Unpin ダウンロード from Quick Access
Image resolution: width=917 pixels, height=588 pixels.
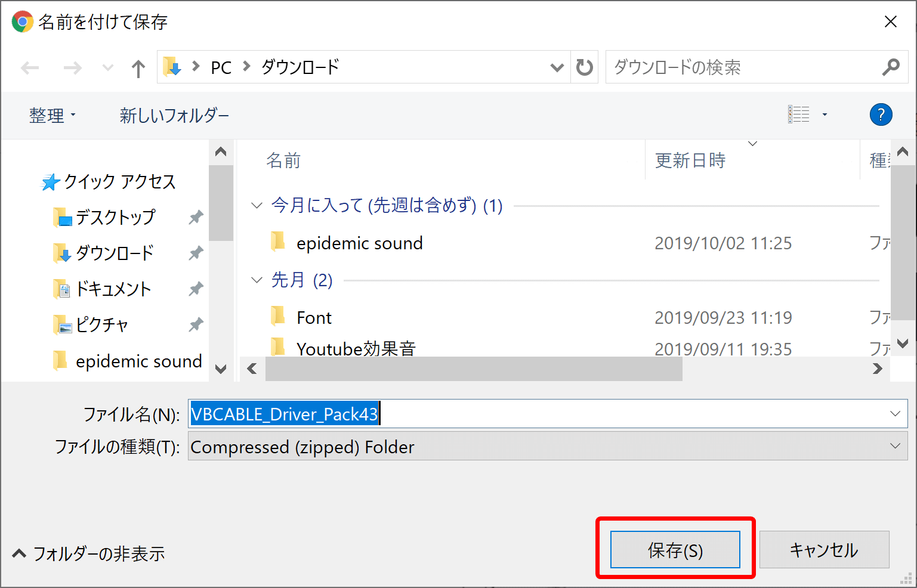click(195, 253)
